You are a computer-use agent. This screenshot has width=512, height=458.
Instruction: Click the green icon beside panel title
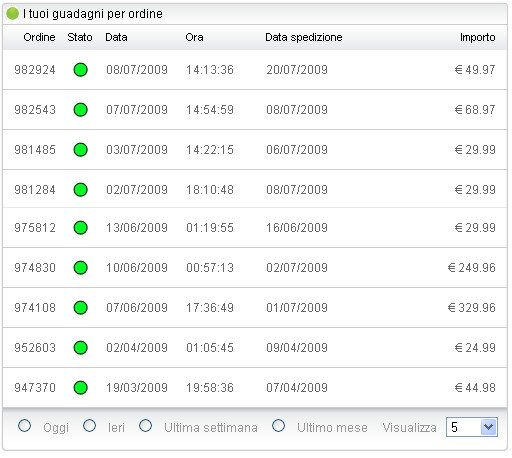point(12,14)
